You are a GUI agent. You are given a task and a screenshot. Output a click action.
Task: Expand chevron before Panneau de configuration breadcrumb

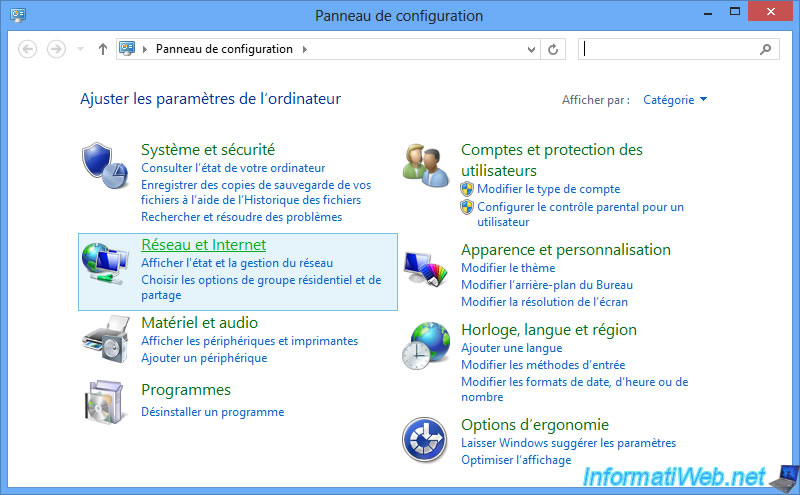tap(145, 50)
